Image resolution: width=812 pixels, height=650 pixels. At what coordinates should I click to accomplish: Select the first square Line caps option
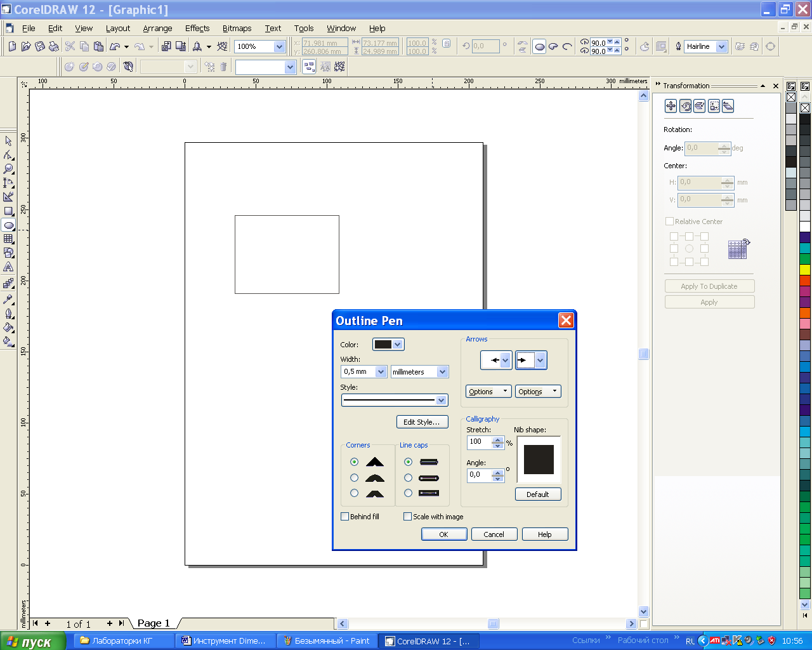(408, 461)
